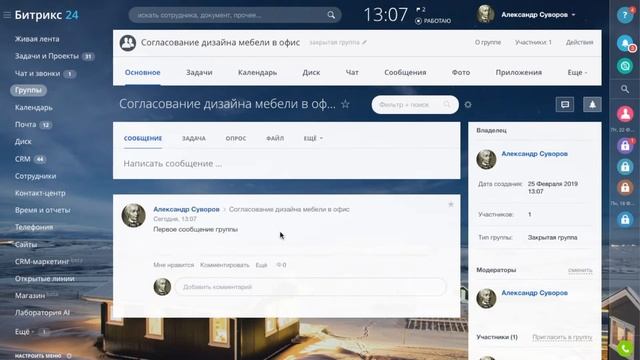
Task: Open the Фото tab
Action: pyautogui.click(x=461, y=72)
